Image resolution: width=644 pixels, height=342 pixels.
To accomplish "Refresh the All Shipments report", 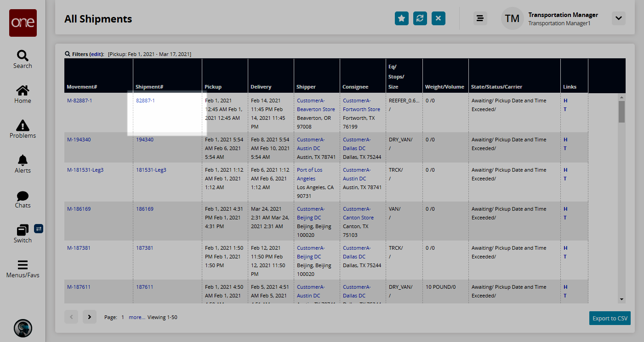I will pyautogui.click(x=420, y=18).
